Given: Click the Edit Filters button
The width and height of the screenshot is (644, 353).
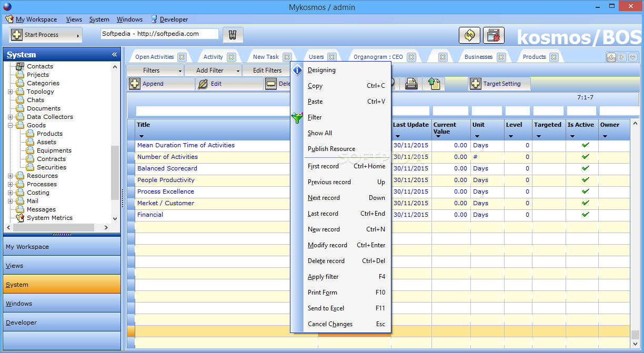Looking at the screenshot, I should click(267, 70).
